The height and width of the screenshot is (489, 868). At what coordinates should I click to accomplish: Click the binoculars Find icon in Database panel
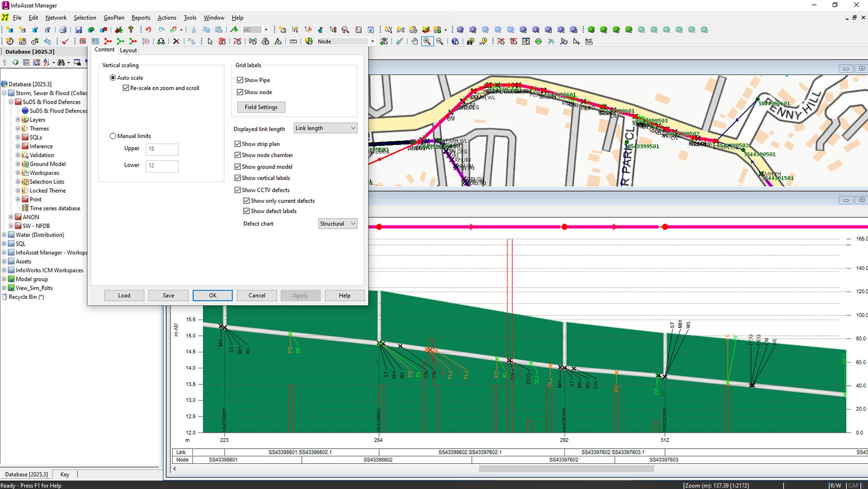point(61,62)
